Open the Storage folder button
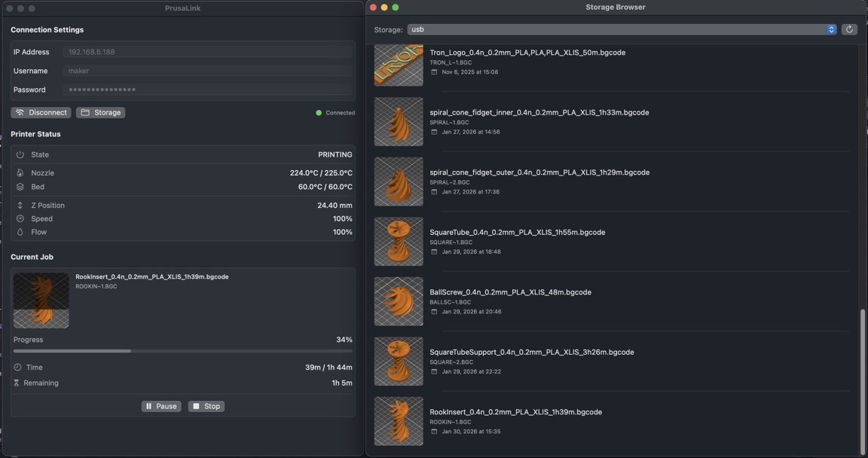 point(100,112)
